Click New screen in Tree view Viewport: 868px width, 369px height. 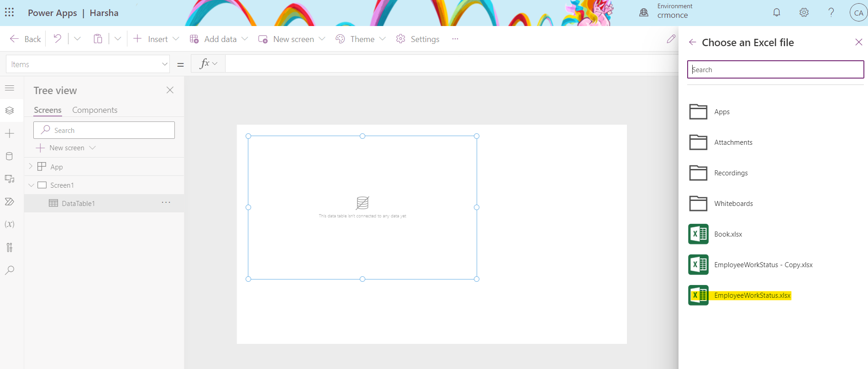coord(66,148)
